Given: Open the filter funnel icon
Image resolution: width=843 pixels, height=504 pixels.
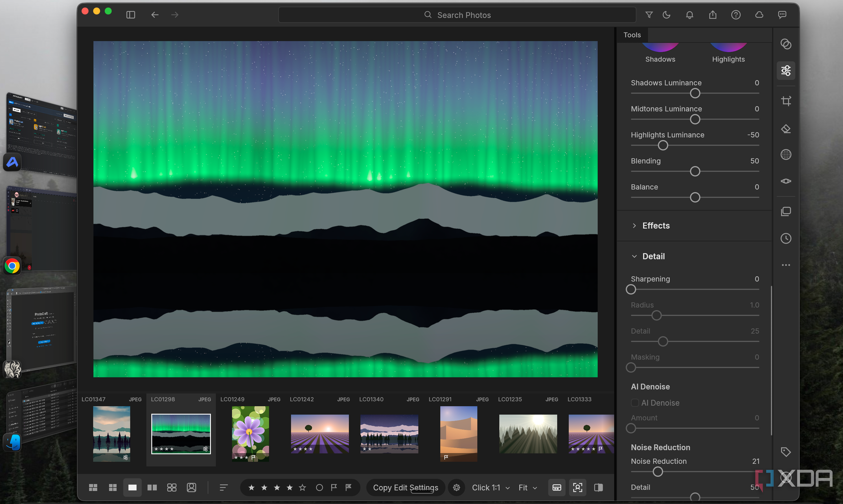Looking at the screenshot, I should click(x=649, y=15).
